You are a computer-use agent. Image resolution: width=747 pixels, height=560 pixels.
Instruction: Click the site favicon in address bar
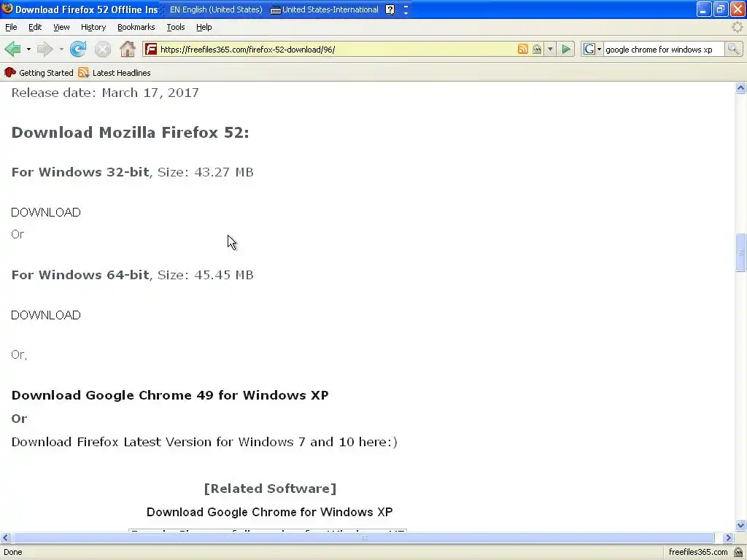[x=151, y=49]
